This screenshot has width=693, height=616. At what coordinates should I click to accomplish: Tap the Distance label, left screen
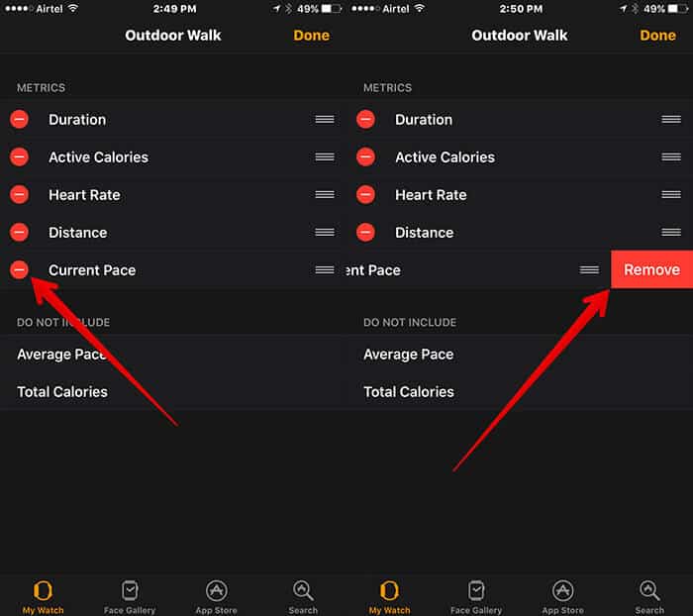pyautogui.click(x=78, y=232)
